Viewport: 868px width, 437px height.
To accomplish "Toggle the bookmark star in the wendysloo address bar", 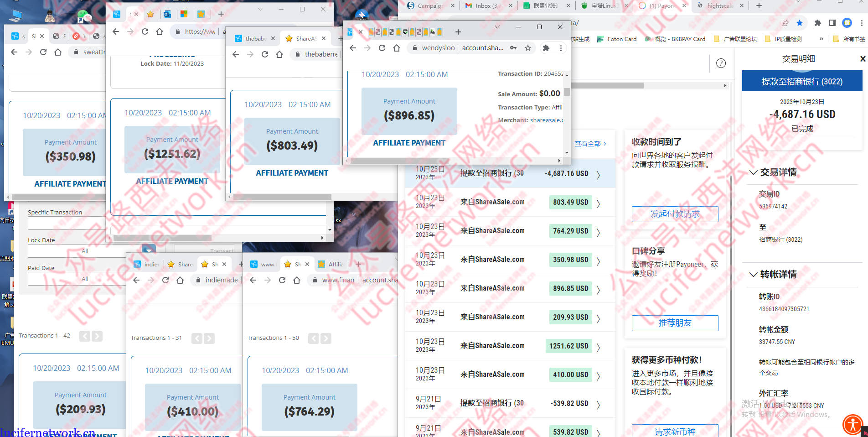I will tap(527, 48).
